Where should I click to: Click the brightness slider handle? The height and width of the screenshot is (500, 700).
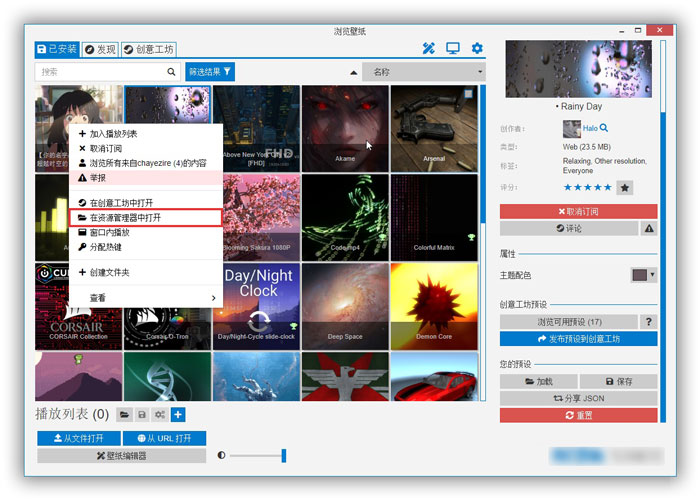(x=284, y=456)
